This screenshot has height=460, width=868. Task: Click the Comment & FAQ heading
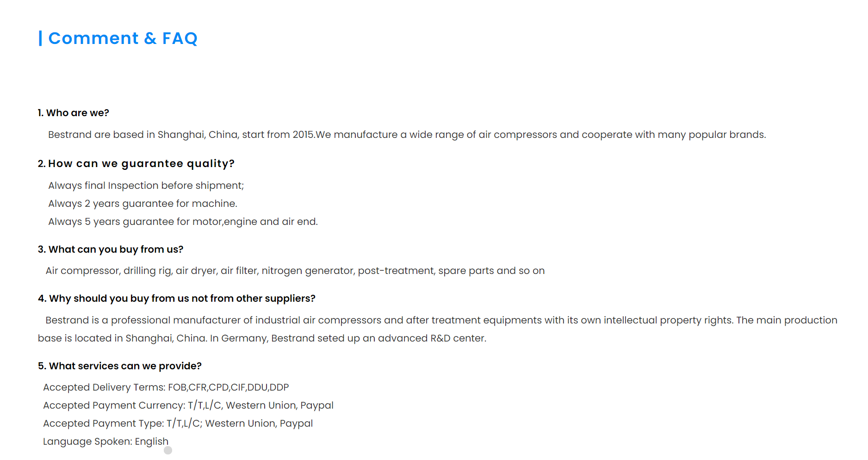(x=123, y=38)
